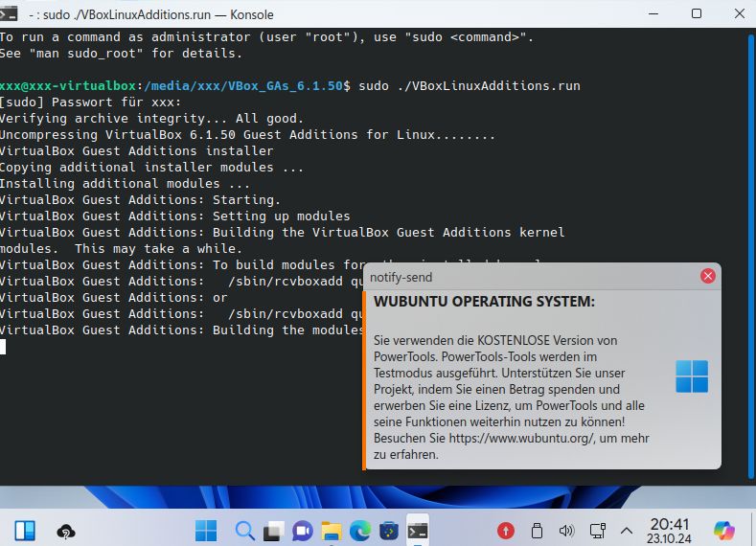Viewport: 756px width, 546px height.
Task: Click the red update arrow tray icon
Action: [506, 531]
